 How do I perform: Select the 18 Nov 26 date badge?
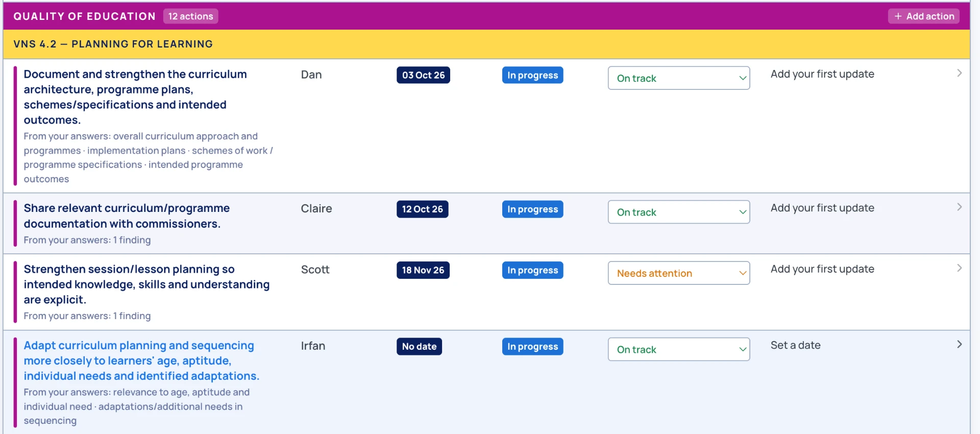423,270
